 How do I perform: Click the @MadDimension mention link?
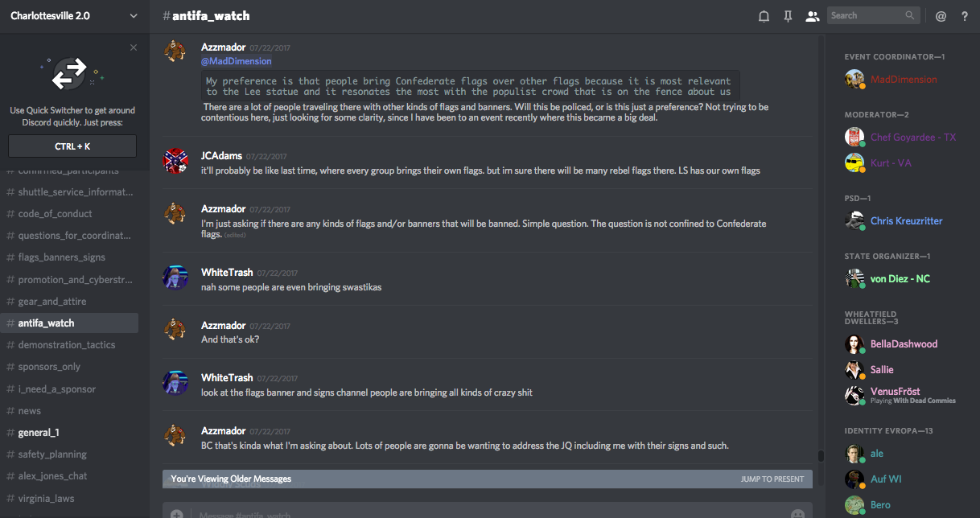237,61
